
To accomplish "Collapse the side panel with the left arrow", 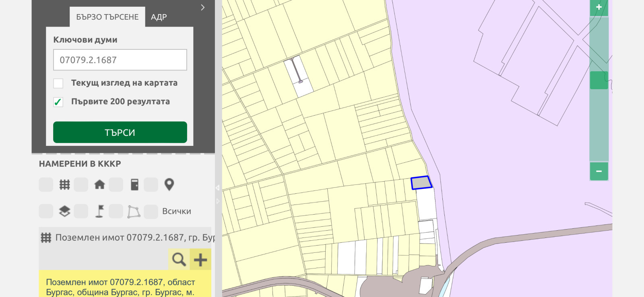I will coord(218,188).
